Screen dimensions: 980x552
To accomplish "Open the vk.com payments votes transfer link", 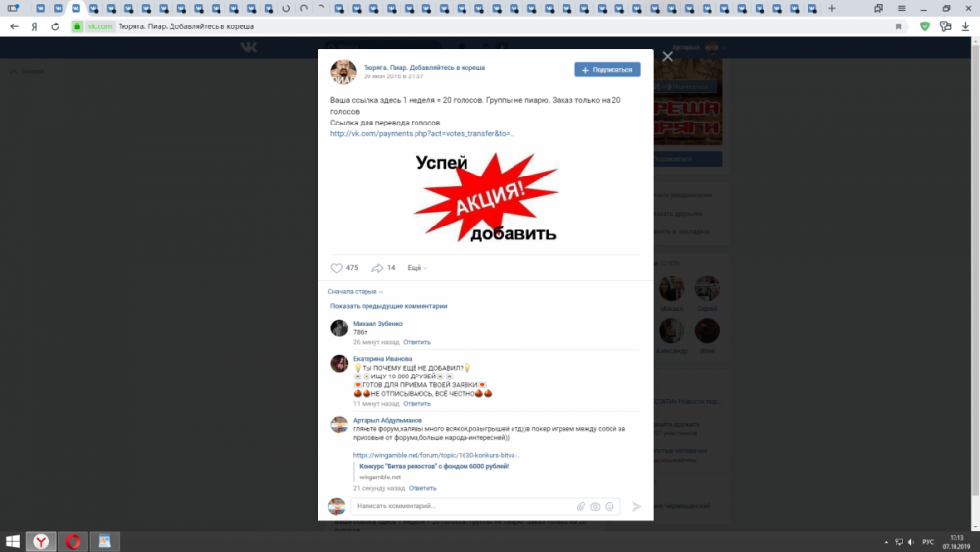I will [x=421, y=133].
